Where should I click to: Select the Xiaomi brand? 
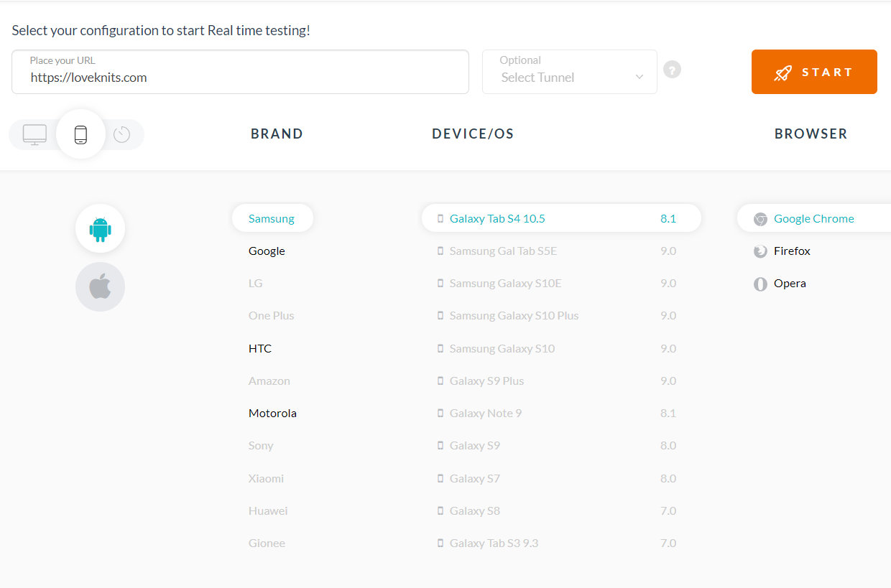coord(266,479)
